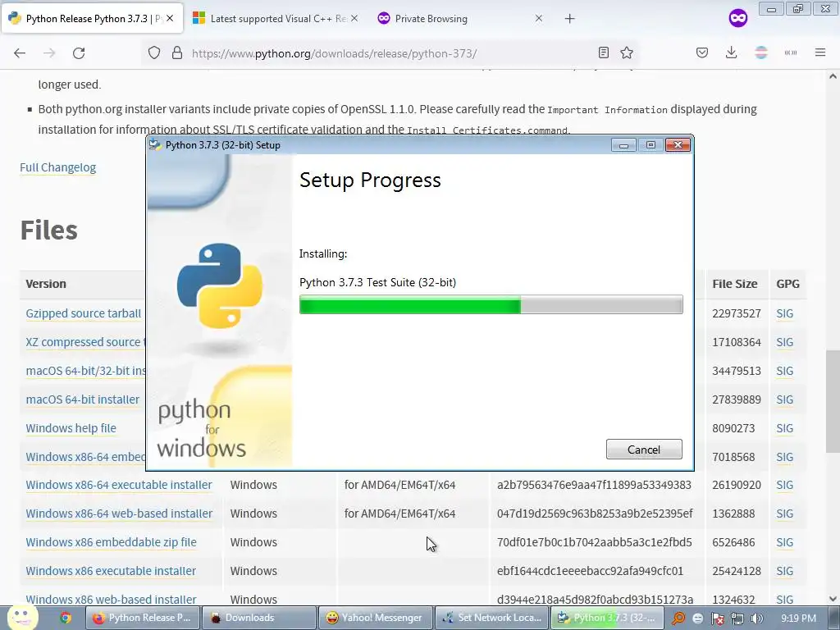Switch to Downloads window in taskbar

click(x=258, y=618)
